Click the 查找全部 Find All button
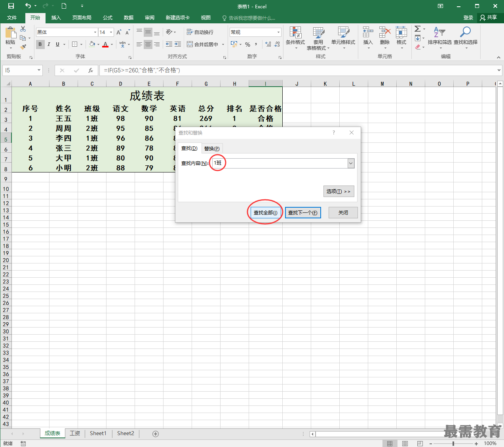Screen dimensions: 504x447 click(265, 213)
